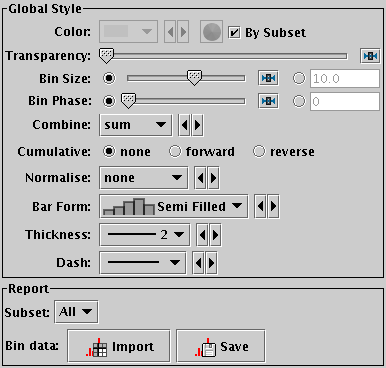This screenshot has width=386, height=368.
Task: Step Thickness to next value
Action: [215, 235]
